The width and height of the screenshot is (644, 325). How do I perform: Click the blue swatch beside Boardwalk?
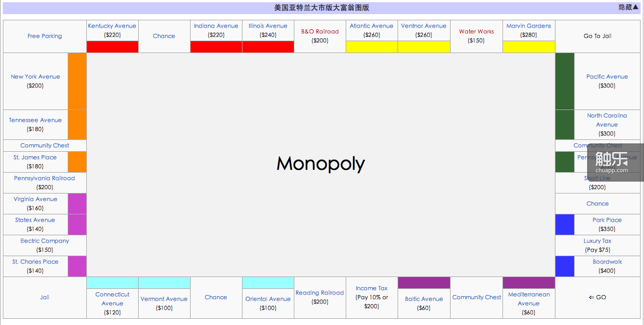click(564, 266)
